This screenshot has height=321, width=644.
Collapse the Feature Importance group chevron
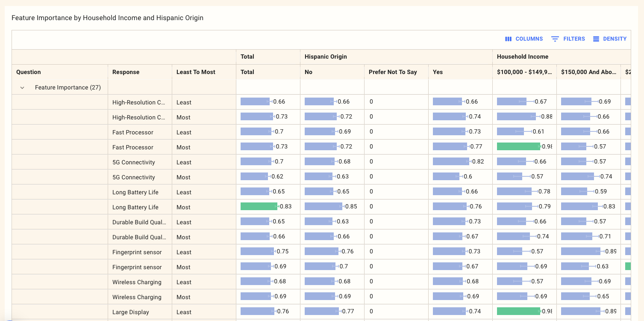(x=22, y=88)
